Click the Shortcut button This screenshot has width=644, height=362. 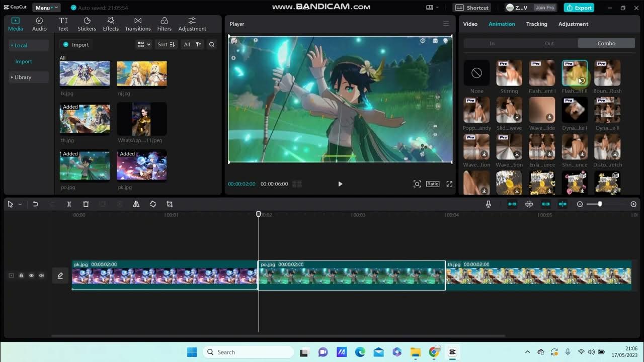click(472, 8)
